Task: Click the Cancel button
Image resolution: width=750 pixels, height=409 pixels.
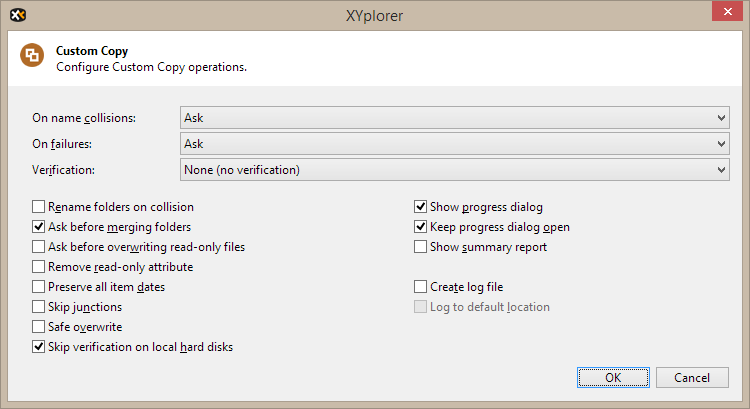Action: pos(692,377)
